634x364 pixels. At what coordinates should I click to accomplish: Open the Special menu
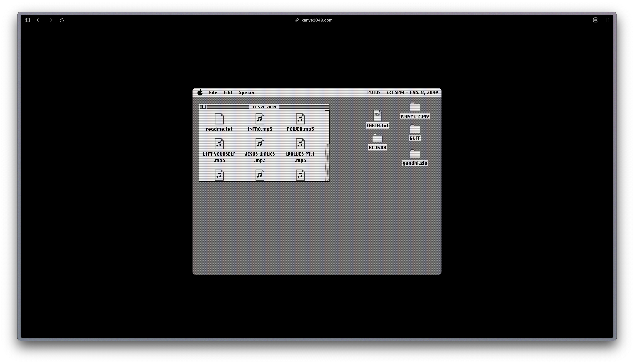pyautogui.click(x=247, y=92)
